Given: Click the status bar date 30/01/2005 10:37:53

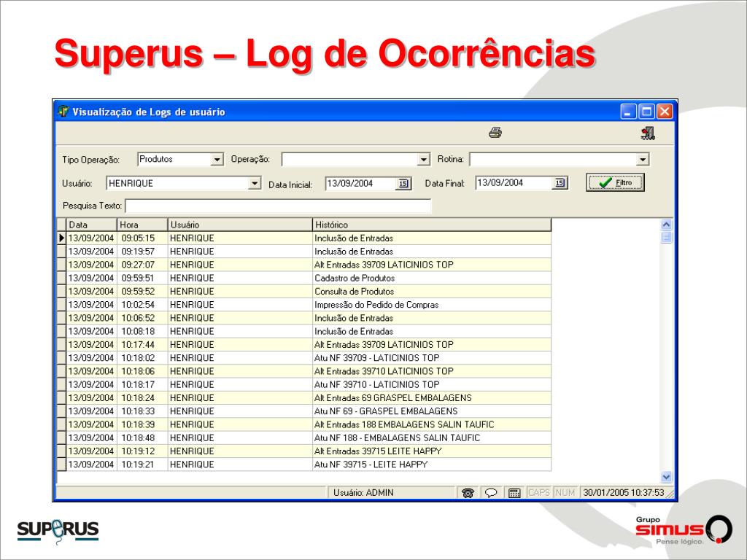Looking at the screenshot, I should [624, 493].
